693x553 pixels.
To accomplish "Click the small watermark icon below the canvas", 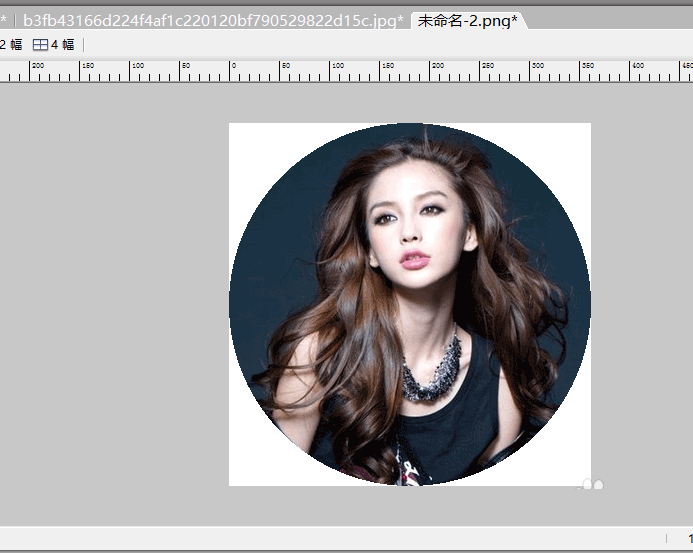I will click(x=592, y=485).
